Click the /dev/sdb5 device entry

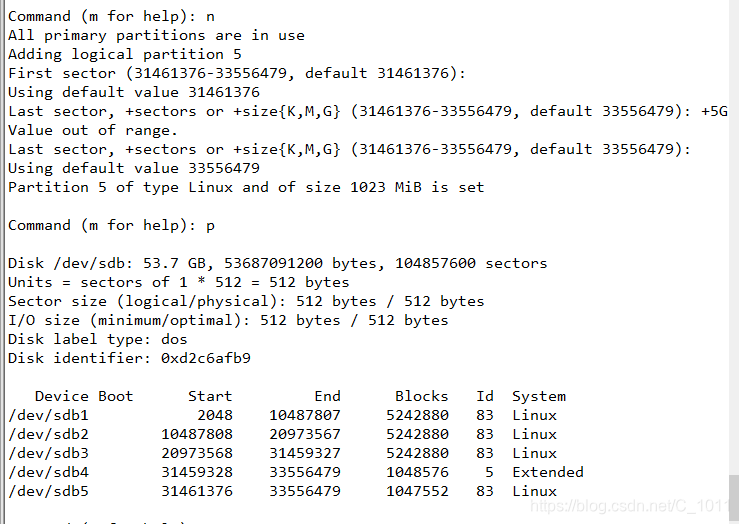[49, 491]
